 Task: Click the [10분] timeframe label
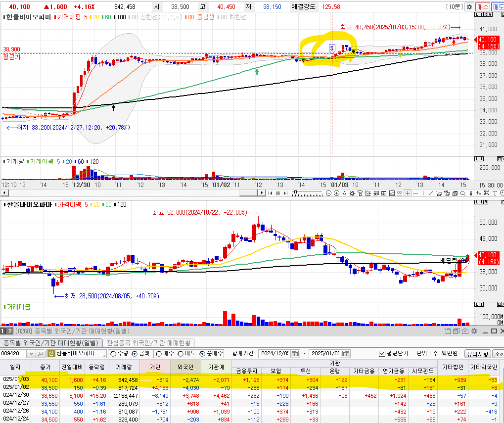[x=454, y=7]
